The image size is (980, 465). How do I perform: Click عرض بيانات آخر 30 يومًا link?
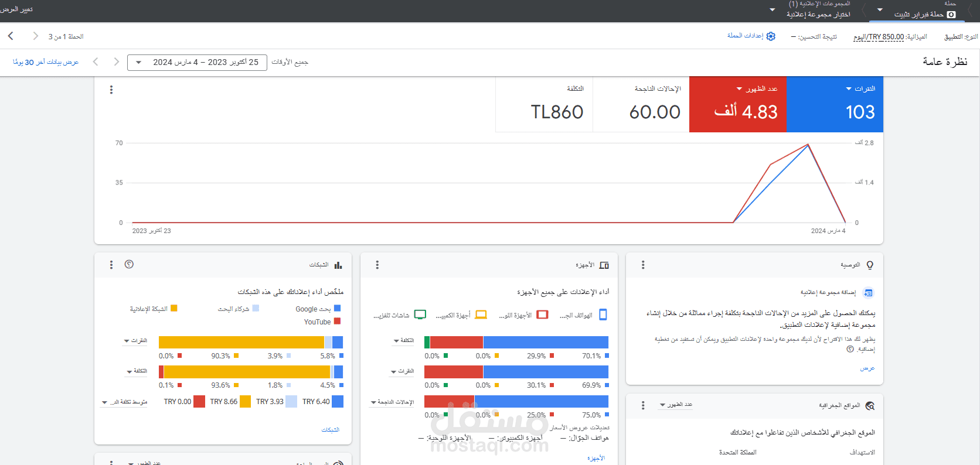click(x=46, y=62)
